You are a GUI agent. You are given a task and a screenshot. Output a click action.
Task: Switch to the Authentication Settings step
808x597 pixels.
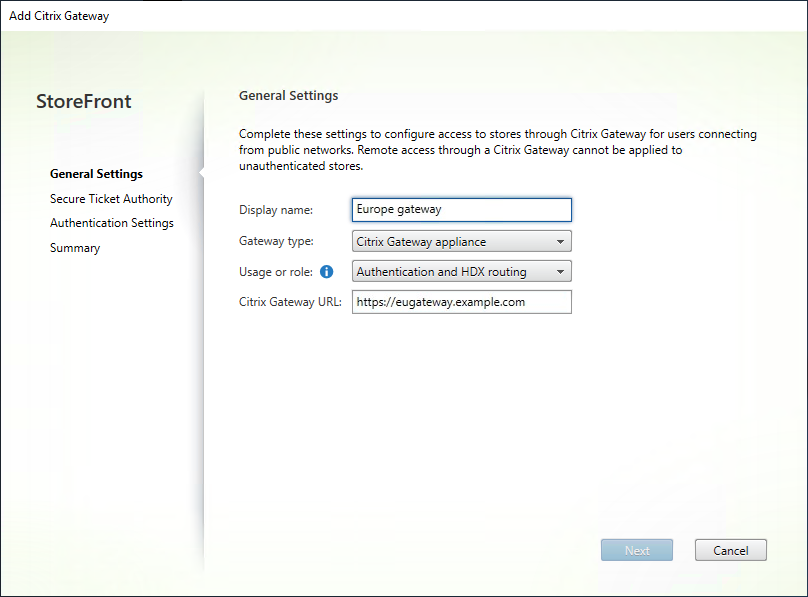tap(112, 223)
